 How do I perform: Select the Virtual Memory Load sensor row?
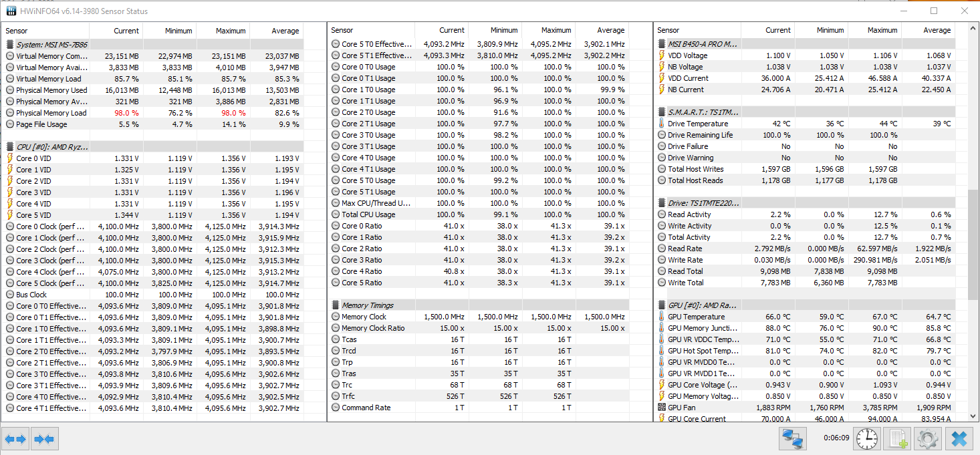(153, 79)
